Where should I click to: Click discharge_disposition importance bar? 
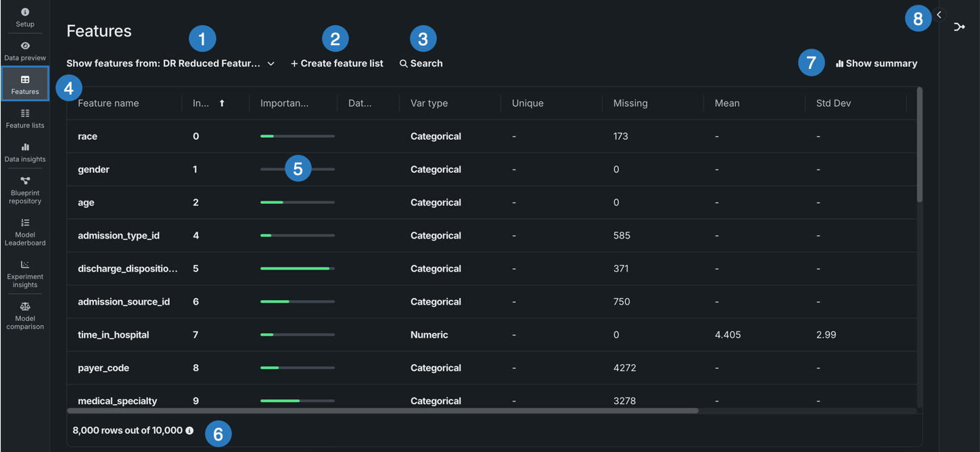click(x=297, y=269)
